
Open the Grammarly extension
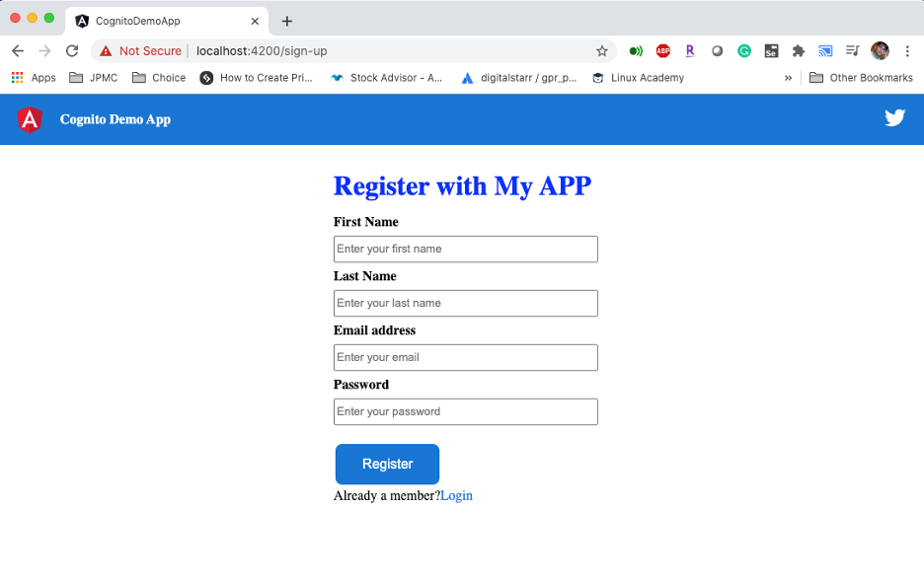pos(743,50)
